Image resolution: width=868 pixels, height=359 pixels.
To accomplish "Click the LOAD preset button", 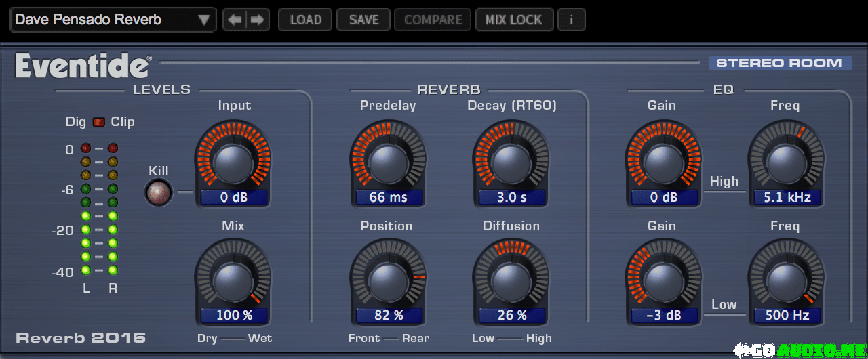I will click(x=305, y=20).
